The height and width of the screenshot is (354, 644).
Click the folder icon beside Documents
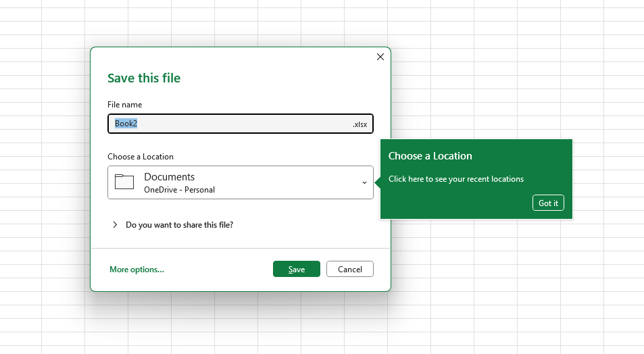point(124,182)
